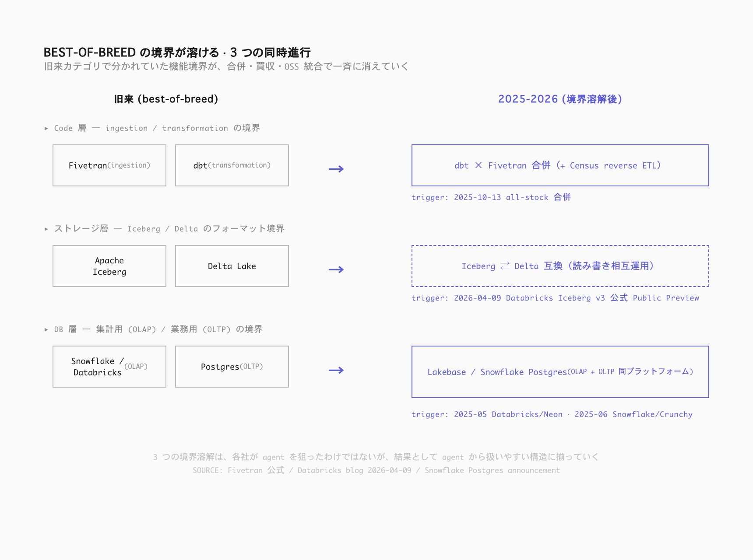Click the subtitle starting '旧来カテゴリで分かれていた'
753x560 pixels.
[x=226, y=66]
